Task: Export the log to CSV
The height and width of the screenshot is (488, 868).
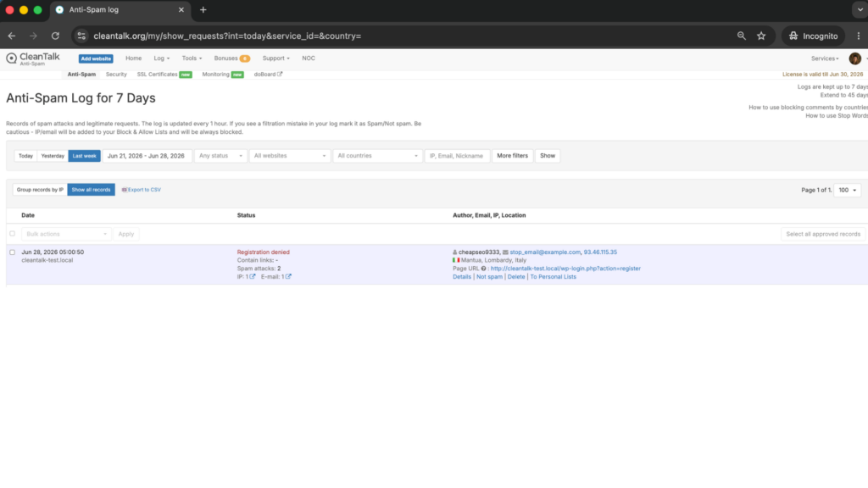Action: click(x=142, y=190)
